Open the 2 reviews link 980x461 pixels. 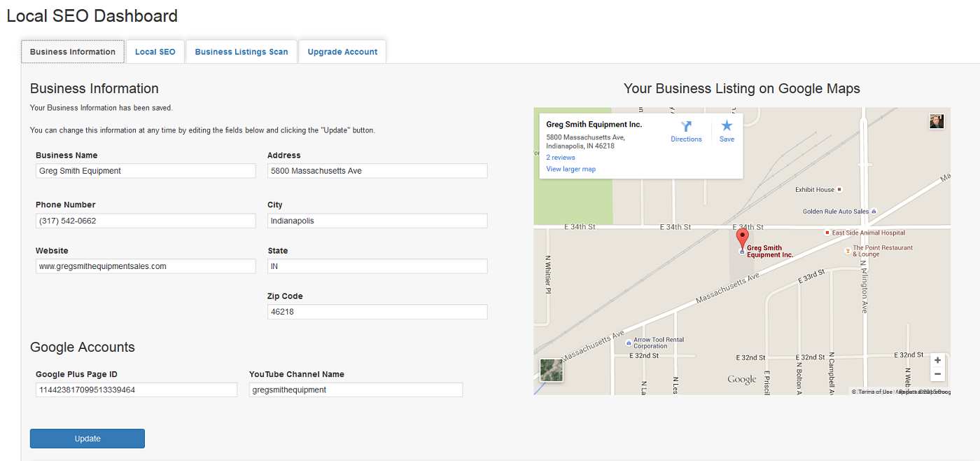(x=561, y=158)
